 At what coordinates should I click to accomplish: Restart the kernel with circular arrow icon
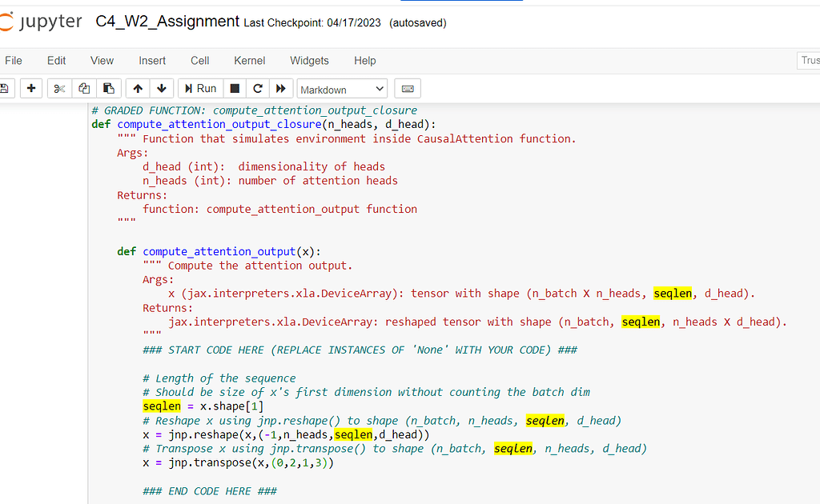(x=258, y=89)
